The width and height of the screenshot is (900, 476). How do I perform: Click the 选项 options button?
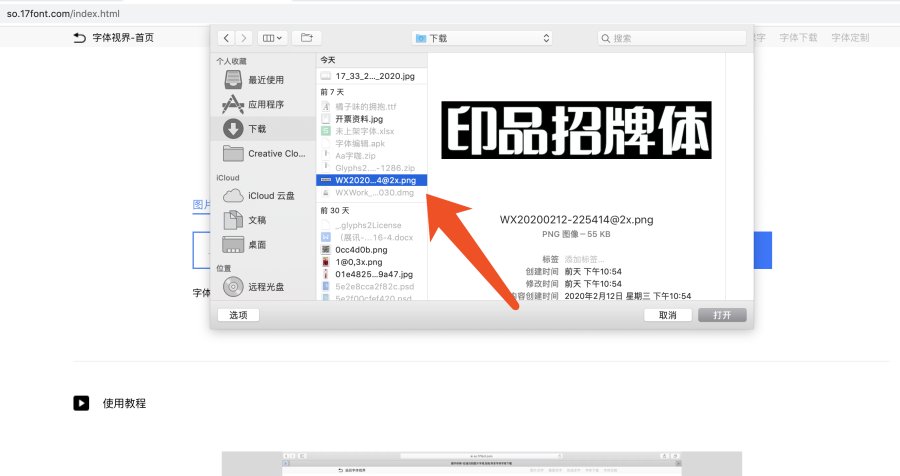(x=238, y=315)
